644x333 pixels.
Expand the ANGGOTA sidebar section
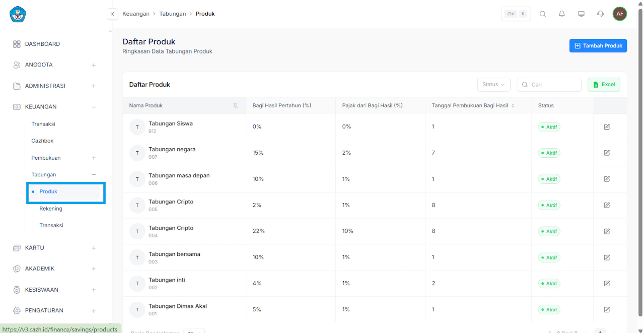click(94, 65)
